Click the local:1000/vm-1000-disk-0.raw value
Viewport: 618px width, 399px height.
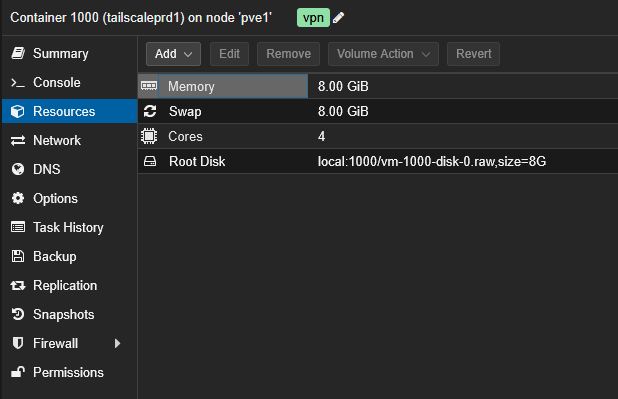[432, 161]
